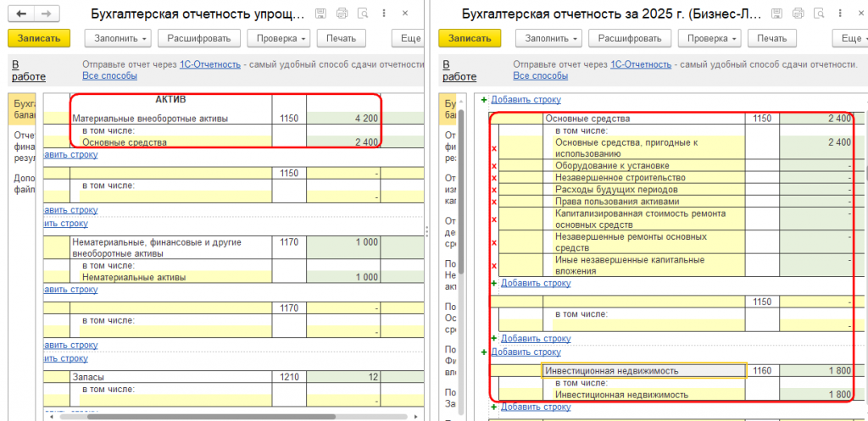
Task: Go forward using left window's forward arrow
Action: click(46, 14)
